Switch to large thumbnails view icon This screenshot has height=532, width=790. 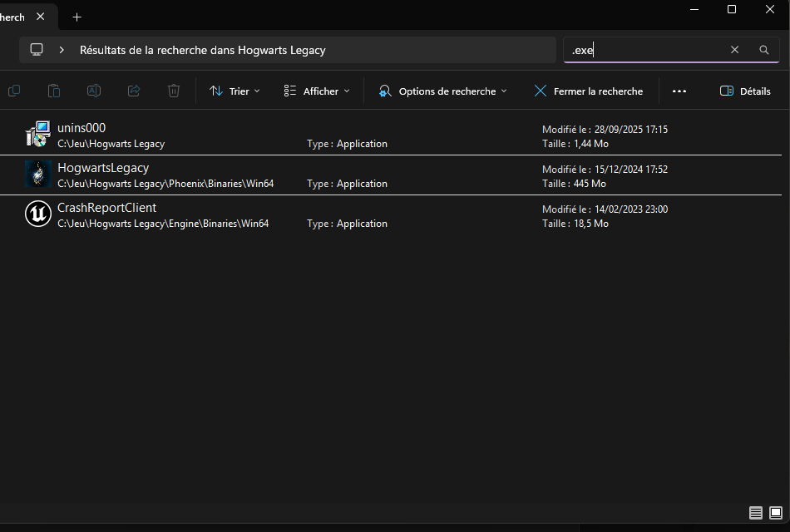pos(776,513)
